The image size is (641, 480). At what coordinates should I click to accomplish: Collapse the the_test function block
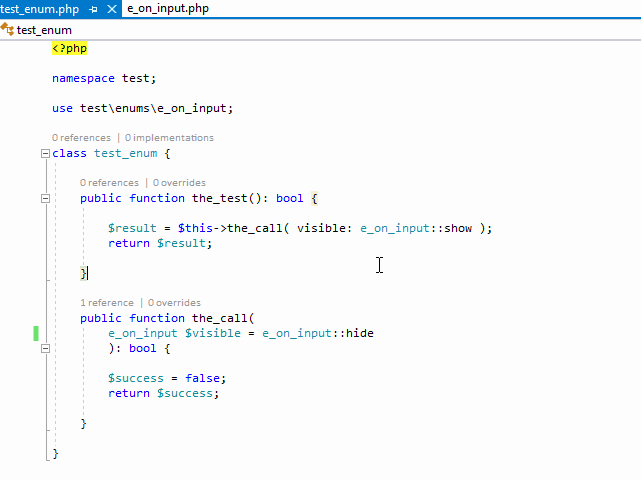click(45, 199)
